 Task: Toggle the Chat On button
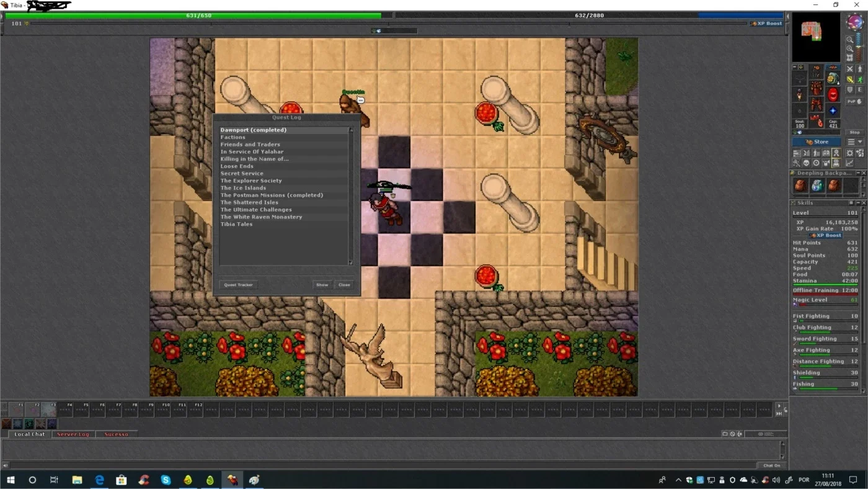(772, 465)
